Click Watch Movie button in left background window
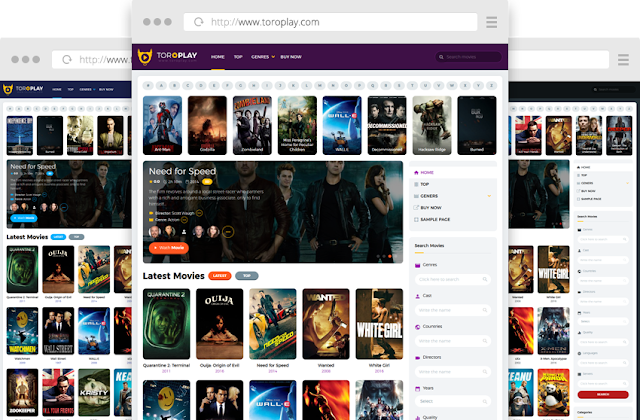640x420 pixels. point(24,218)
